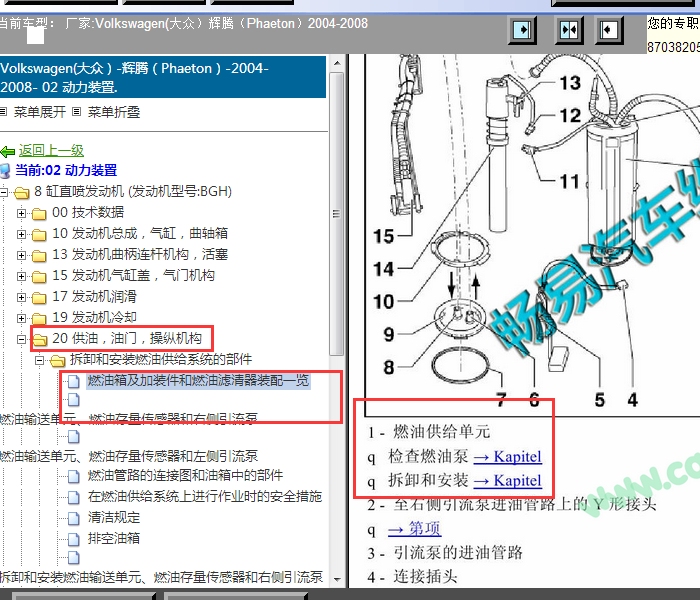
Task: Click page icon beside 排空油箱
Action: click(74, 539)
